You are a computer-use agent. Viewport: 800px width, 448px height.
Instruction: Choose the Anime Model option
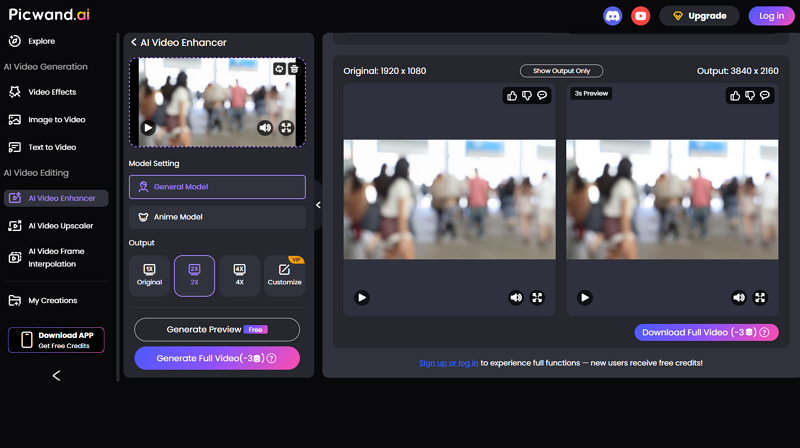pos(217,217)
